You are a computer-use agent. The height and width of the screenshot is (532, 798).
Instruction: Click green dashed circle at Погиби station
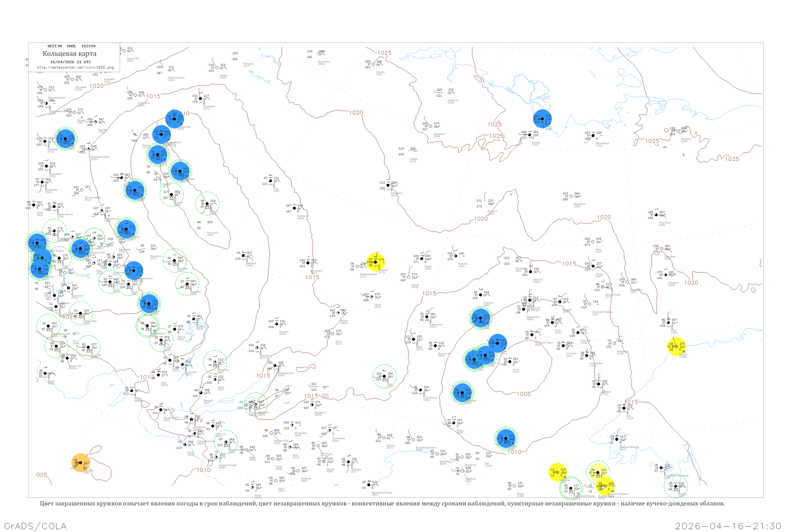[x=676, y=486]
